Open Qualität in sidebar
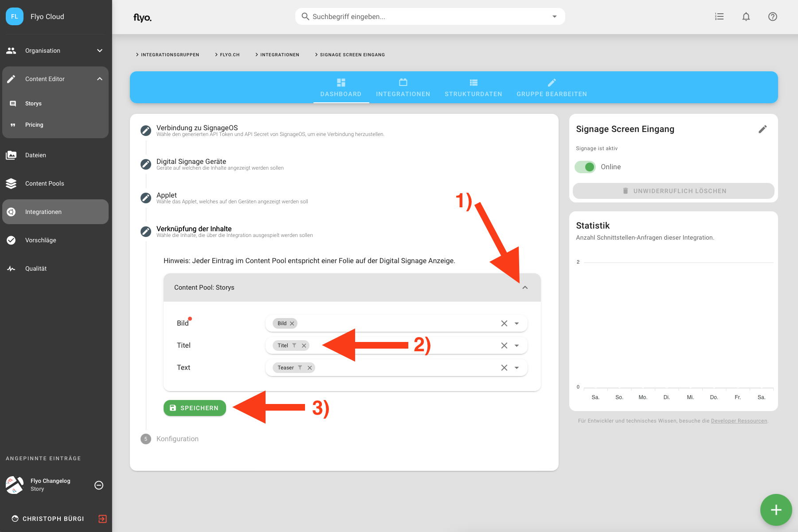The width and height of the screenshot is (798, 532). (55, 268)
